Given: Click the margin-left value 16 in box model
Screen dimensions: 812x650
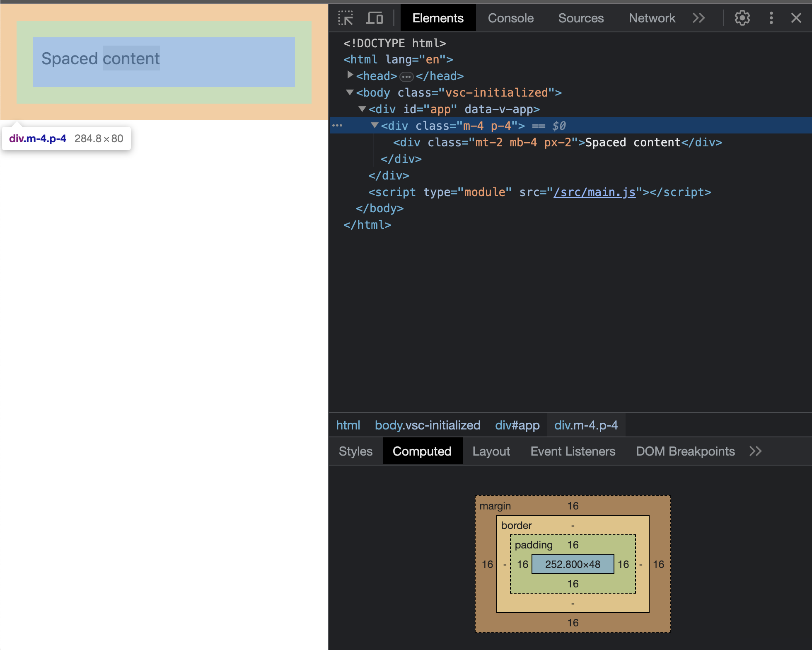Looking at the screenshot, I should [x=488, y=564].
